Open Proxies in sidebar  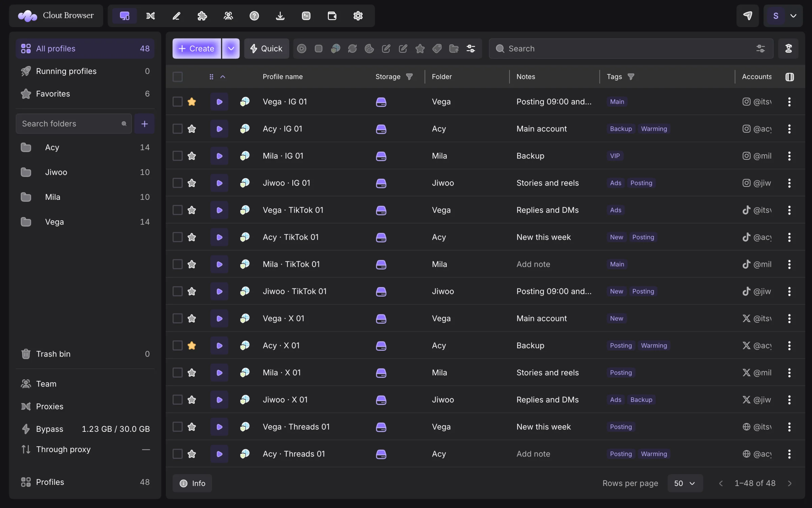85,406
